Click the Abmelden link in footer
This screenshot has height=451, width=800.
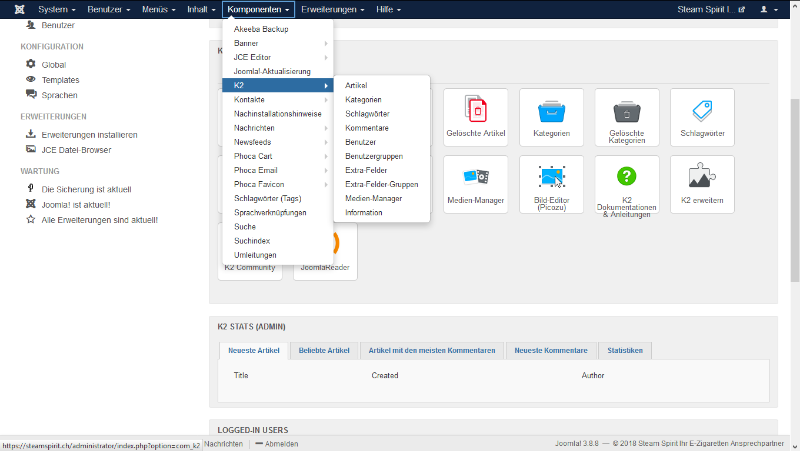click(277, 444)
